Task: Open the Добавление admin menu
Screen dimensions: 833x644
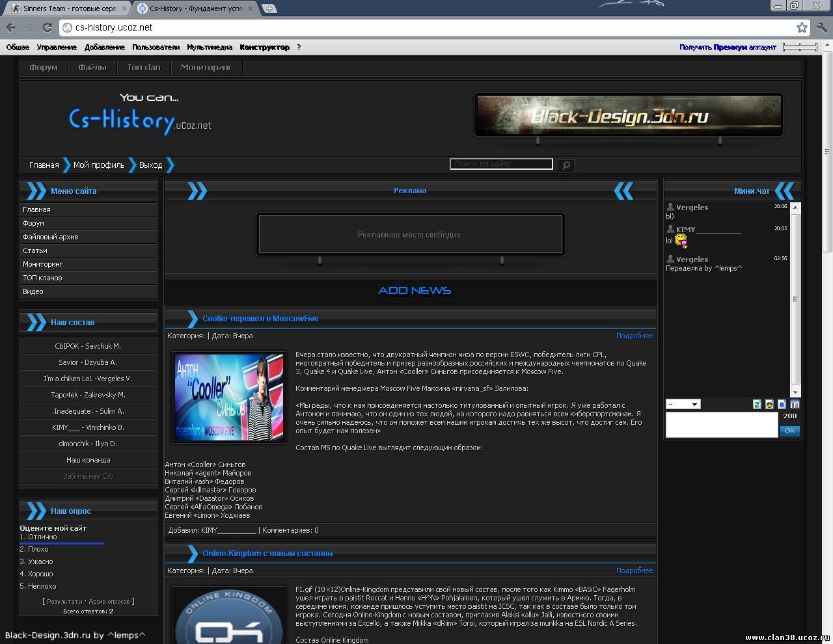Action: pyautogui.click(x=104, y=47)
